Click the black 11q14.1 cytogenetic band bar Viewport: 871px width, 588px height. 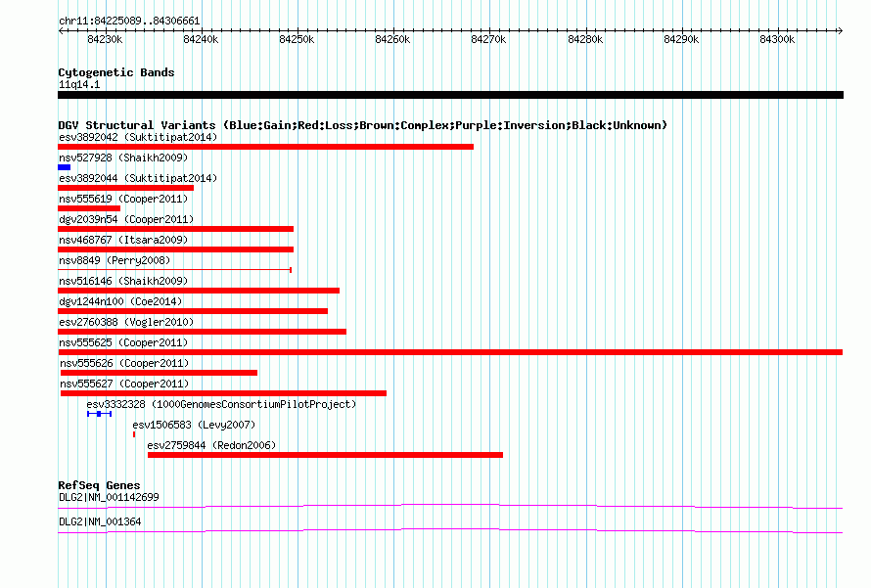click(450, 95)
